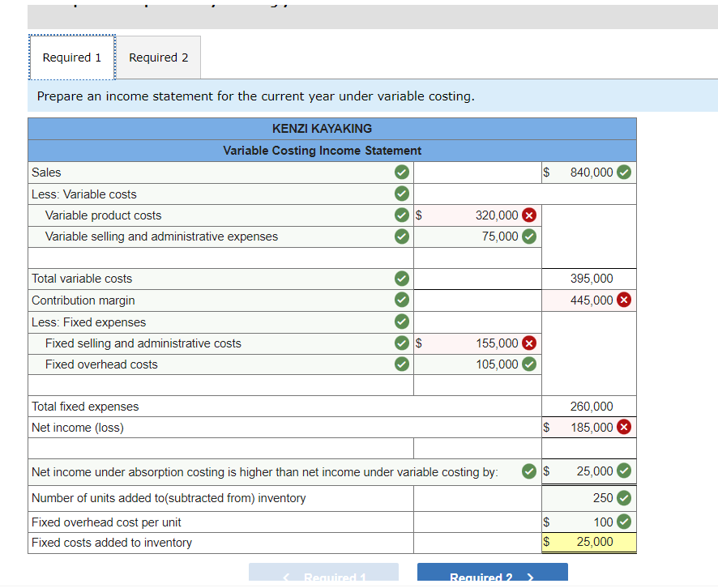
Task: Edit the 100 fixed overhead per unit field
Action: tap(589, 522)
